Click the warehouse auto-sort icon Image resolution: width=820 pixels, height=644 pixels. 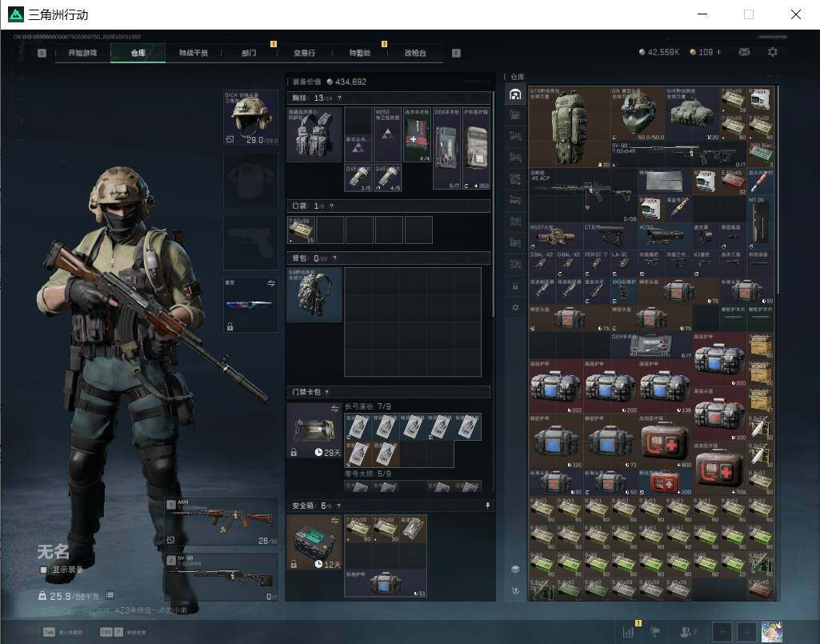[515, 590]
